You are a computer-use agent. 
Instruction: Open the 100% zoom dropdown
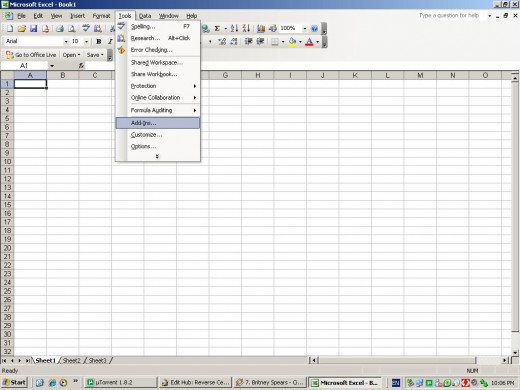click(304, 29)
